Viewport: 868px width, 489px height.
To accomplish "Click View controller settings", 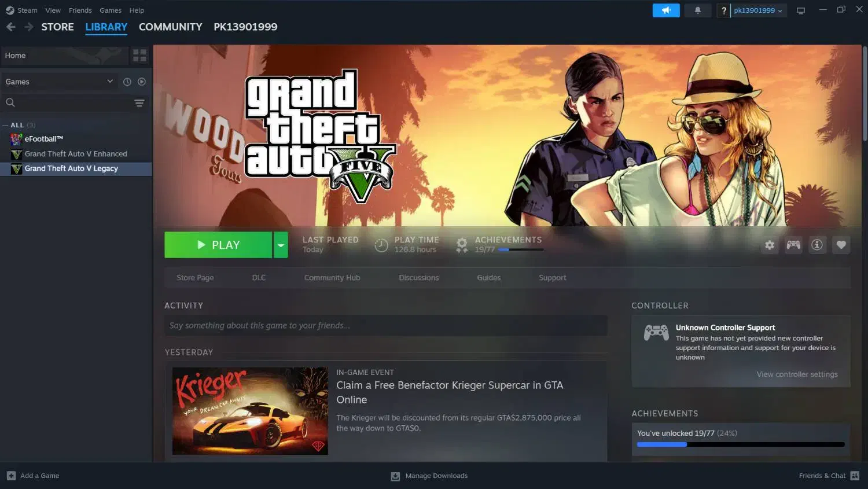I will (x=797, y=374).
